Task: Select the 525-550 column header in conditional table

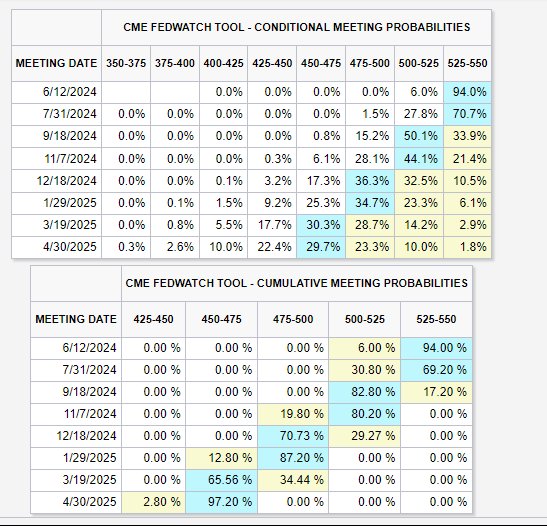Action: [x=467, y=63]
